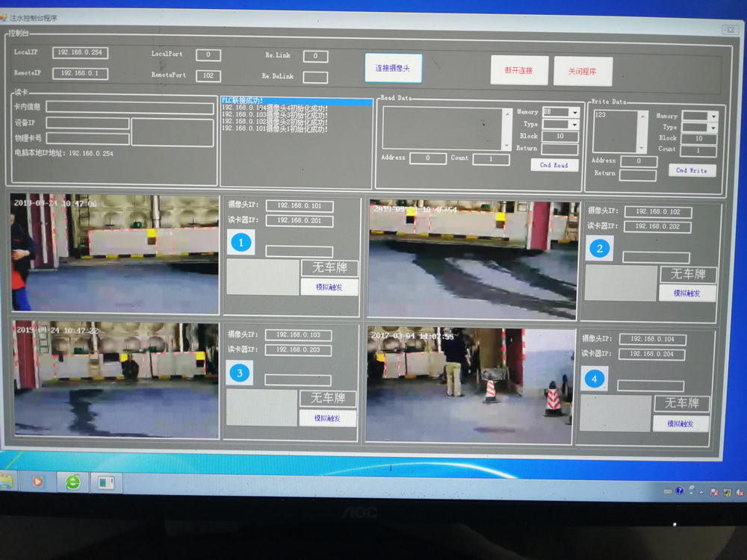Open the Read Data Type dropdown
Image resolution: width=747 pixels, height=560 pixels.
pyautogui.click(x=574, y=125)
